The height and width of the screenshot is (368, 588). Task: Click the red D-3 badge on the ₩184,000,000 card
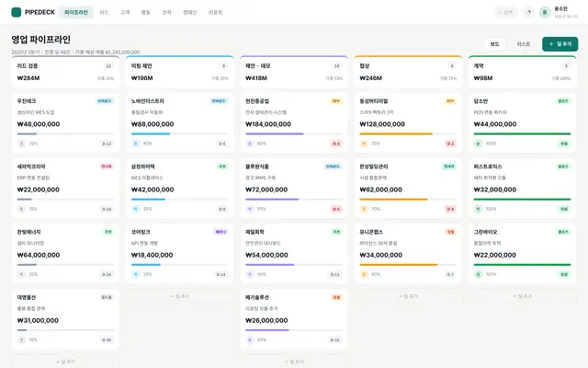(336, 144)
